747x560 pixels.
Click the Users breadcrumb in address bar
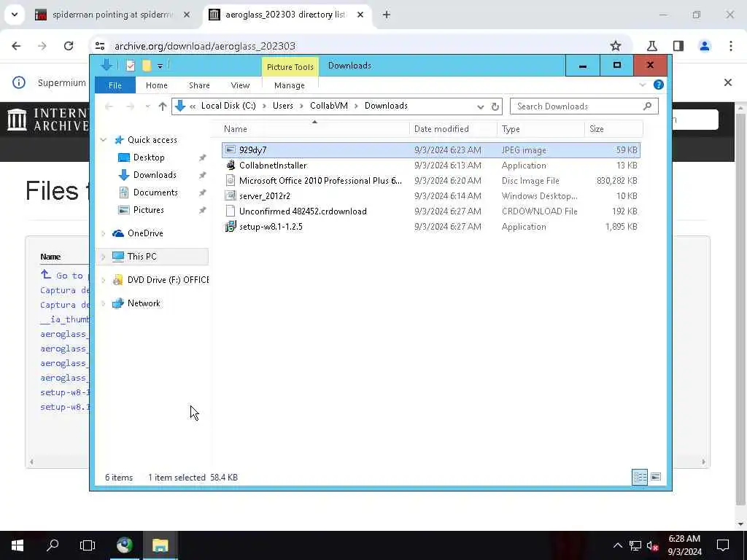click(x=282, y=106)
